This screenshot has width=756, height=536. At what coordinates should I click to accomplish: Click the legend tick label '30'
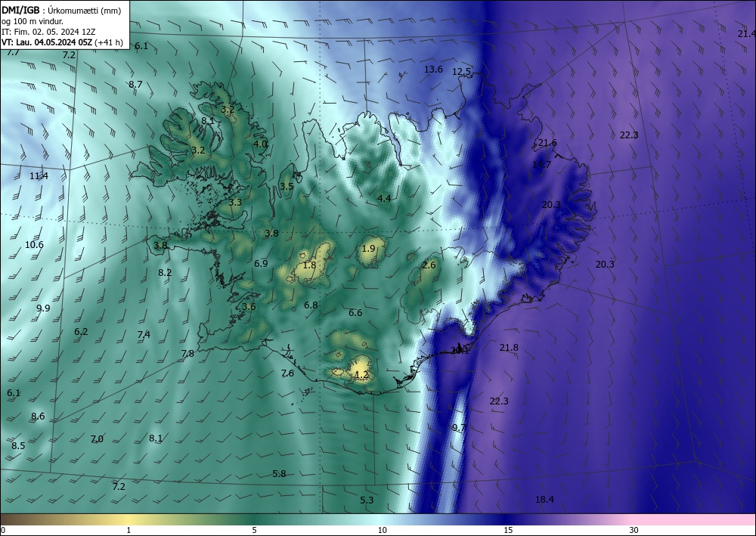point(634,530)
